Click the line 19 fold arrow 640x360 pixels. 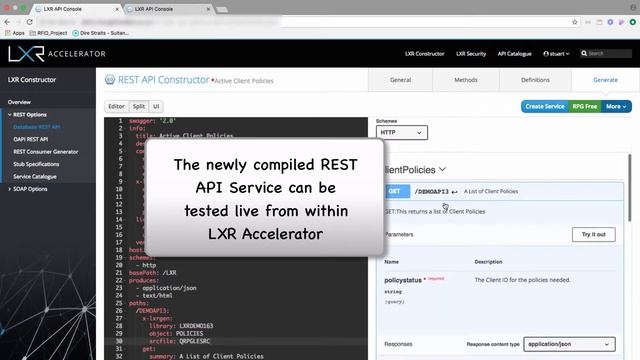[125, 258]
